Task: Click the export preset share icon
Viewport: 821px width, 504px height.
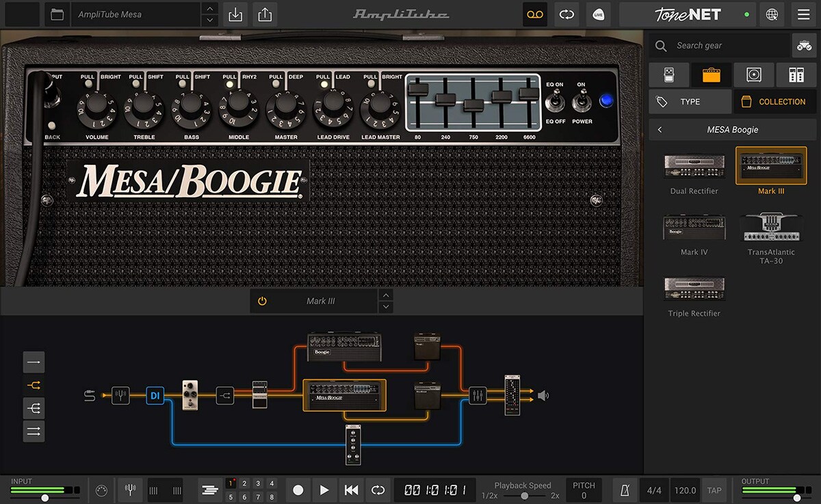Action: (265, 14)
